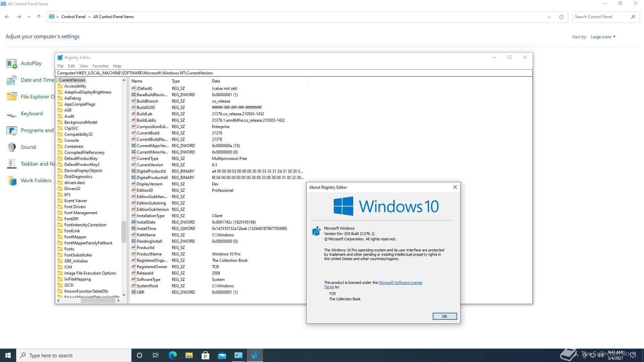This screenshot has width=644, height=362.
Task: Click the Cortana circle icon in the taskbar
Action: click(140, 355)
